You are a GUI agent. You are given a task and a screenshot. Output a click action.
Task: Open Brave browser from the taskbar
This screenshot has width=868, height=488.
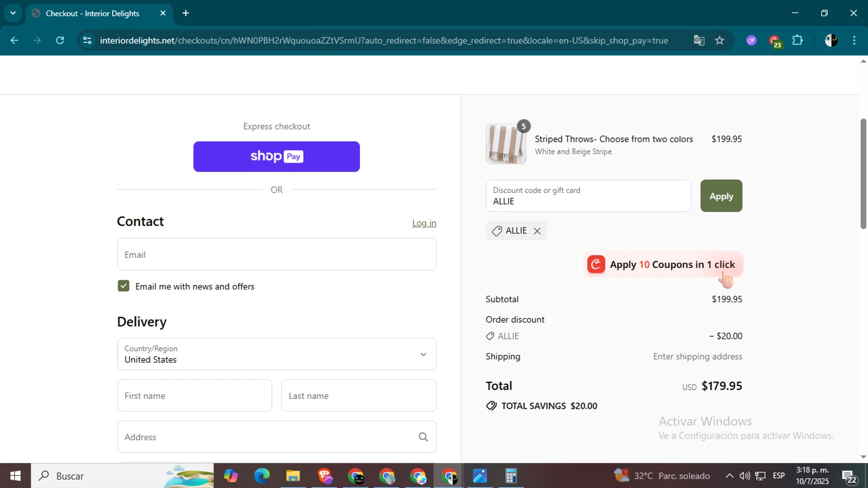[325, 476]
